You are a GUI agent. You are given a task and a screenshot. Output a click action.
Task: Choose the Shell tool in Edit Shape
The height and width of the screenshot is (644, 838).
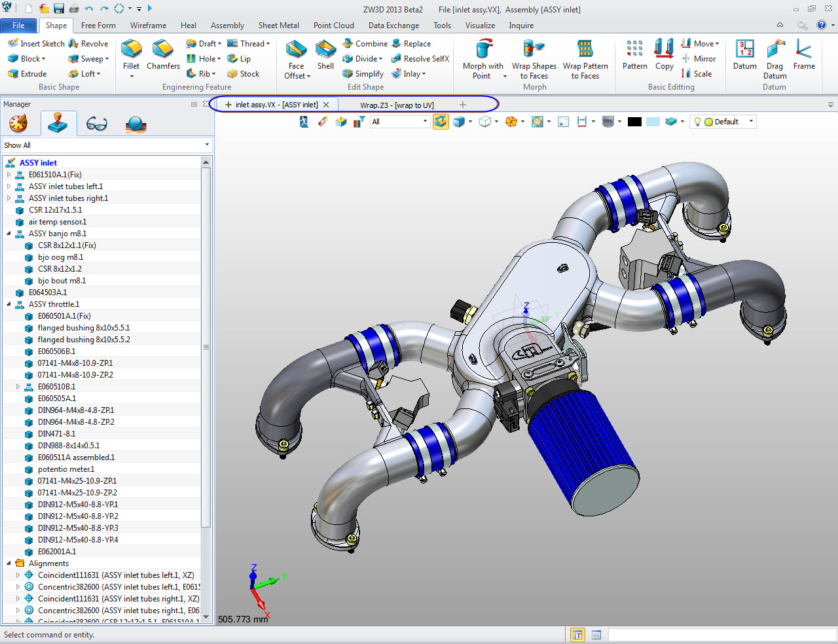tap(325, 50)
